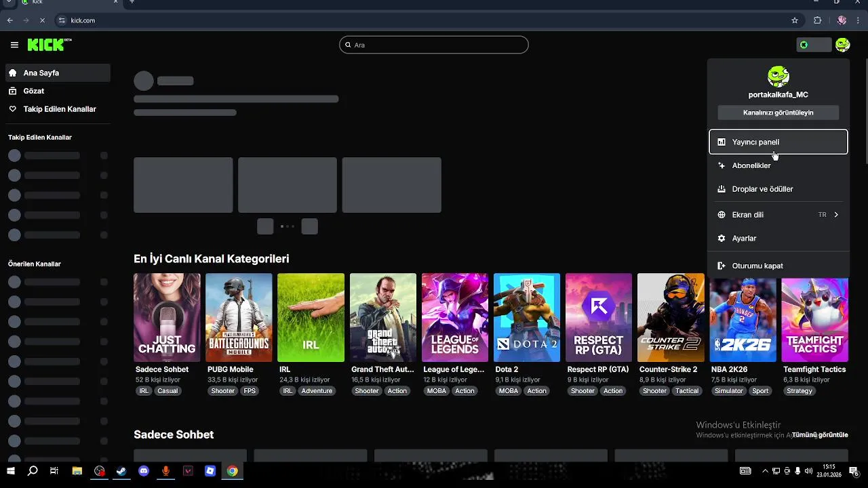Image resolution: width=868 pixels, height=488 pixels.
Task: Open the Dota 2 category thumbnail
Action: coord(527,317)
